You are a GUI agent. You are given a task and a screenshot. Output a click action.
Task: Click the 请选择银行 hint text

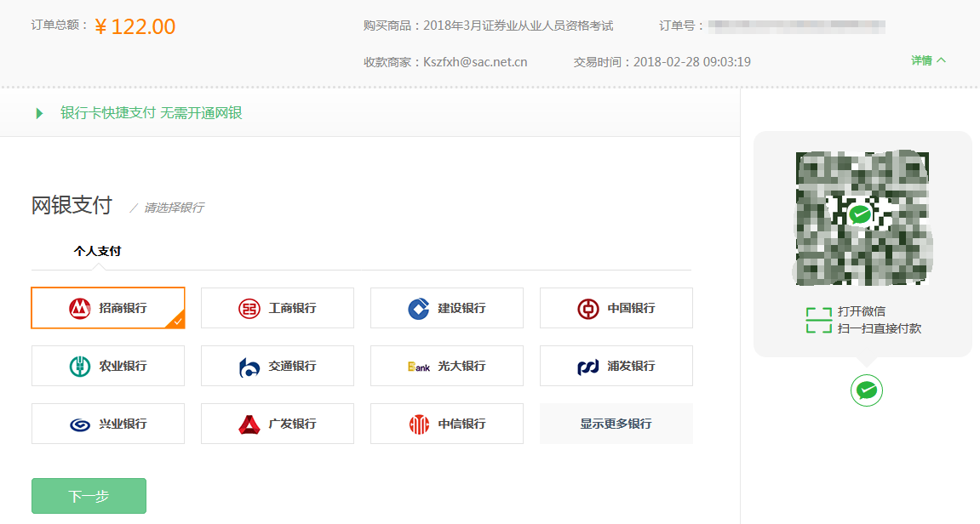pyautogui.click(x=174, y=208)
